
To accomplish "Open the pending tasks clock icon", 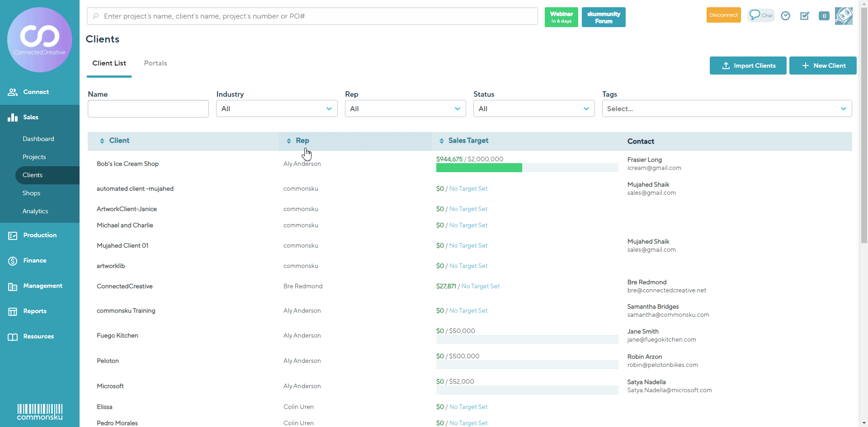I will coord(785,15).
